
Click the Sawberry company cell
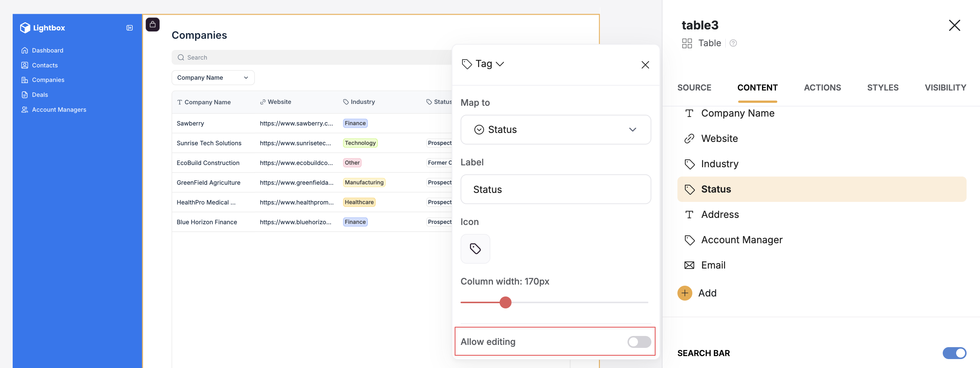tap(190, 123)
